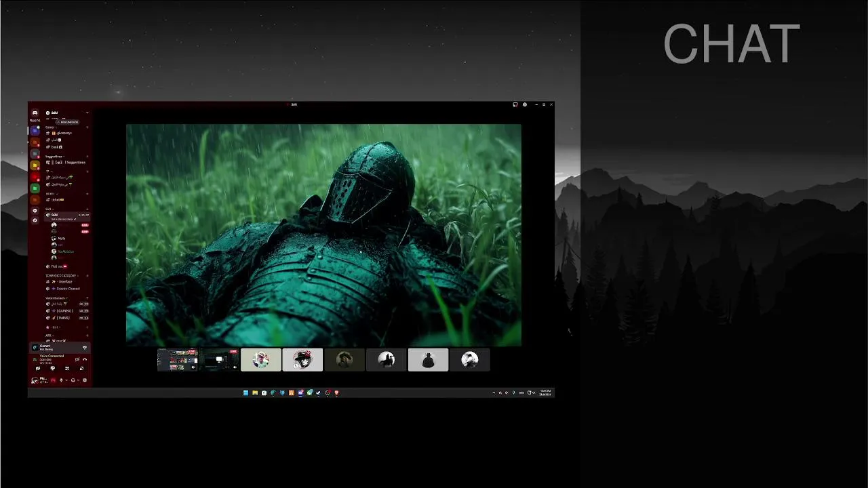Open user settings gear icon
The width and height of the screenshot is (868, 488).
(85, 380)
